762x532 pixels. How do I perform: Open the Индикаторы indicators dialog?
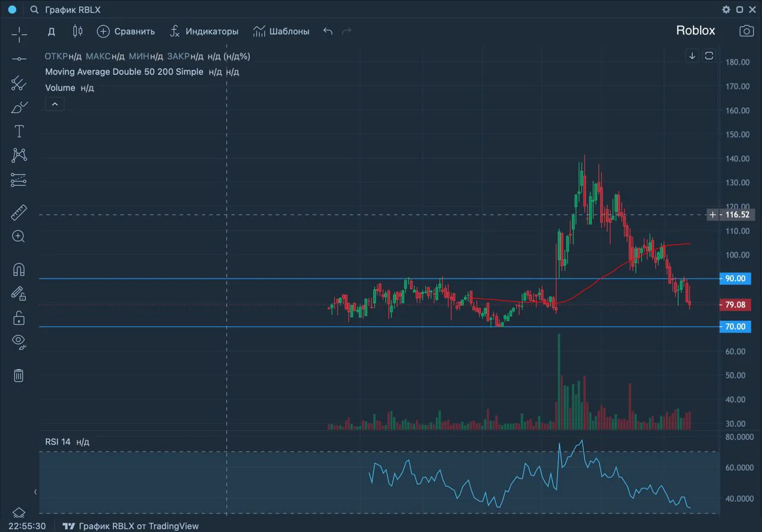(x=204, y=32)
